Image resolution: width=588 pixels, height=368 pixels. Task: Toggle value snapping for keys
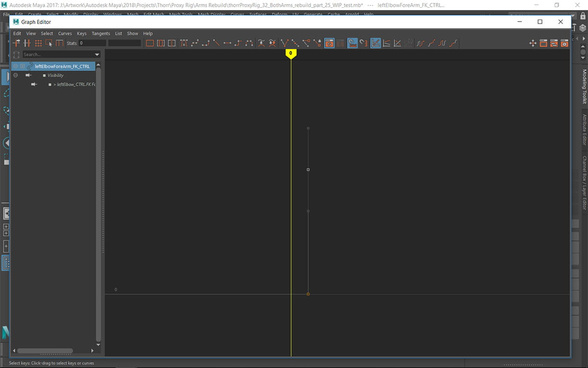pyautogui.click(x=363, y=43)
